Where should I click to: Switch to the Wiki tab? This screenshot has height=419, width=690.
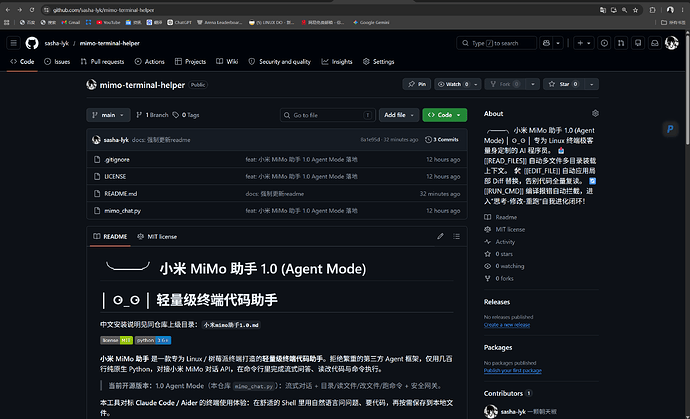click(227, 62)
